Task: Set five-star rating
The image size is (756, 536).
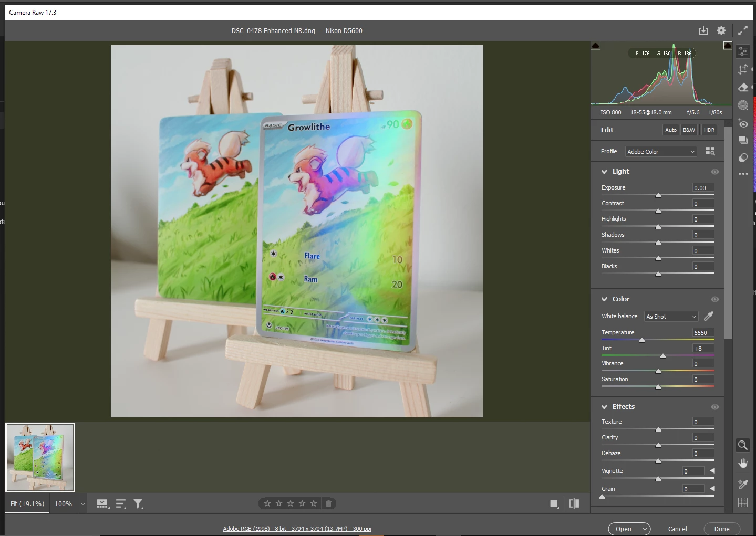Action: coord(314,503)
